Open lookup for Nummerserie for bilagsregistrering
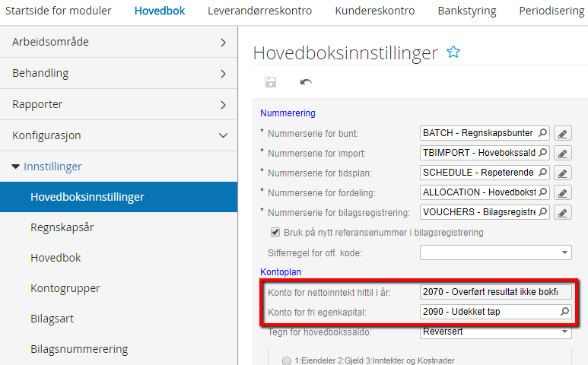This screenshot has width=588, height=365. [542, 212]
